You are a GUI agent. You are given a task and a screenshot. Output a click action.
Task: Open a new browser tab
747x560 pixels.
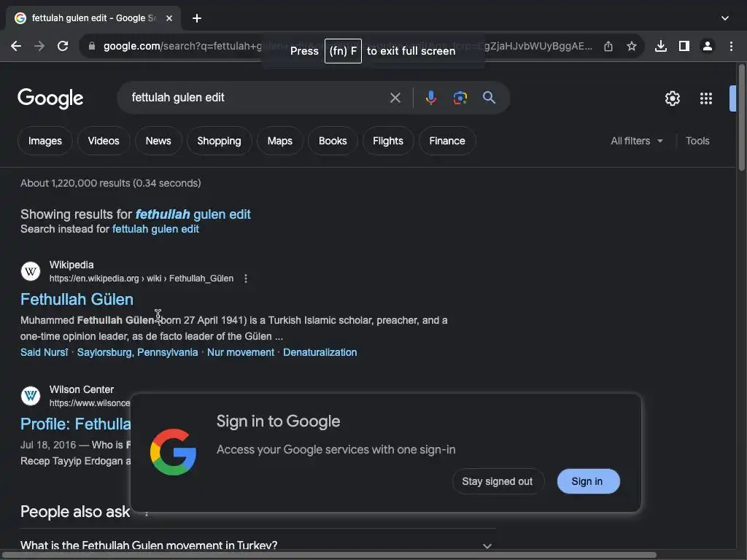(x=197, y=18)
